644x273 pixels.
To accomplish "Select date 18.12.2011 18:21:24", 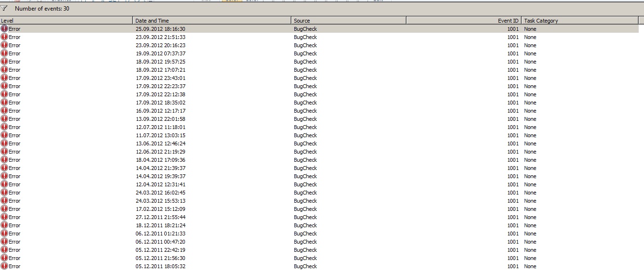I will click(x=160, y=225).
